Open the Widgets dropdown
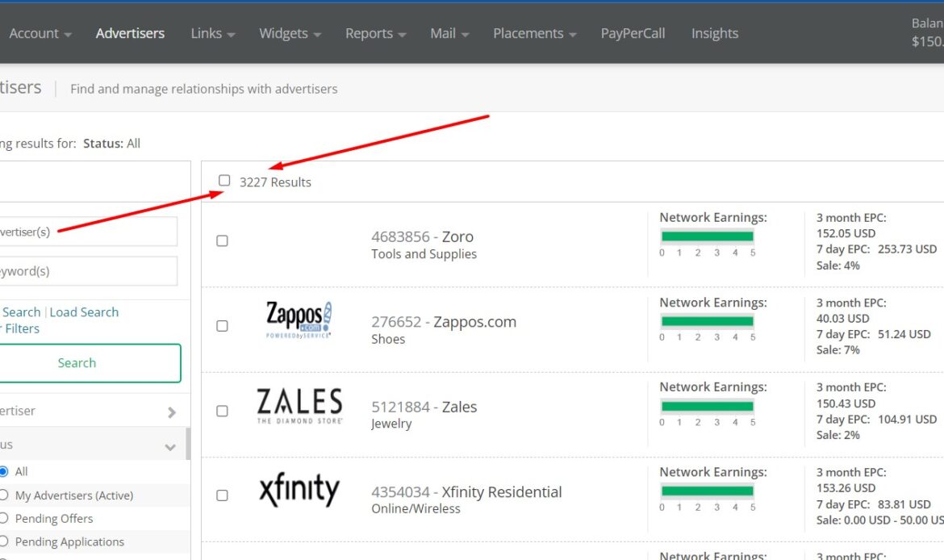944x560 pixels. [x=290, y=34]
